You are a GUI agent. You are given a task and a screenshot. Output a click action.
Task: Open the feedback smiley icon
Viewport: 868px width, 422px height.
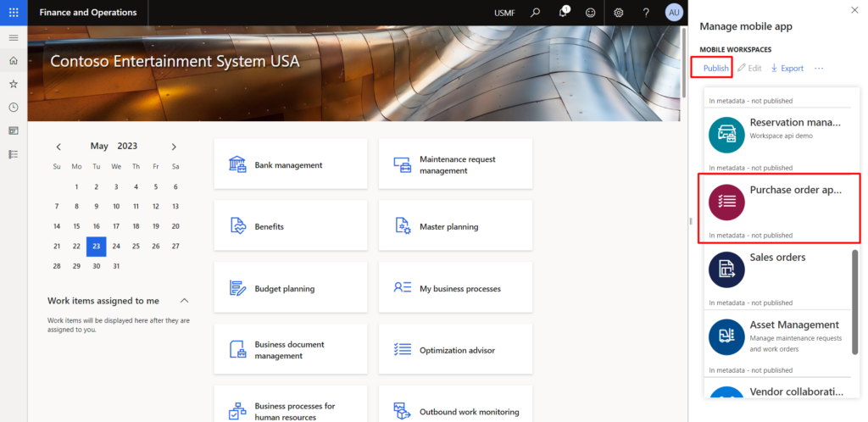(591, 13)
